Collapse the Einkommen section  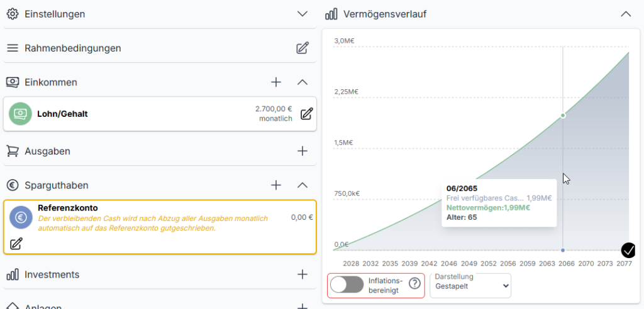[x=303, y=82]
